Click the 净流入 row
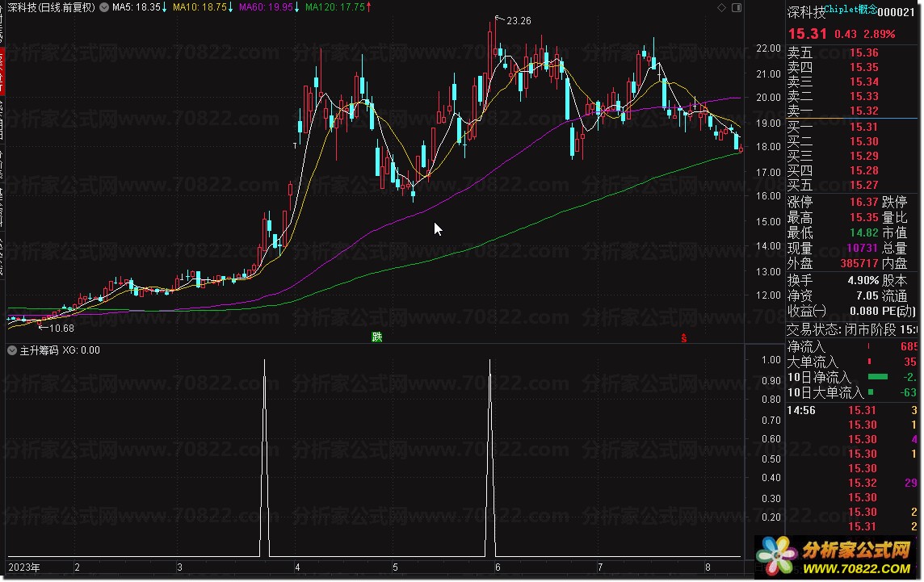The image size is (924, 582). pos(852,346)
